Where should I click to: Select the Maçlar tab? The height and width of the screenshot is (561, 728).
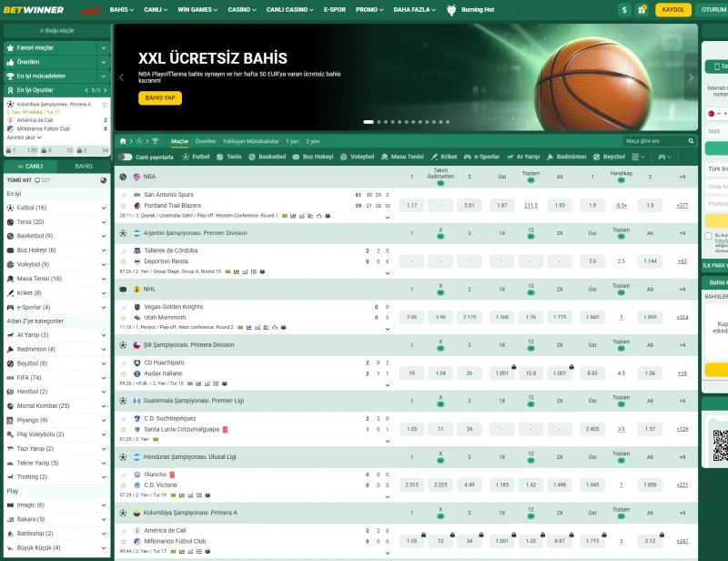point(179,141)
